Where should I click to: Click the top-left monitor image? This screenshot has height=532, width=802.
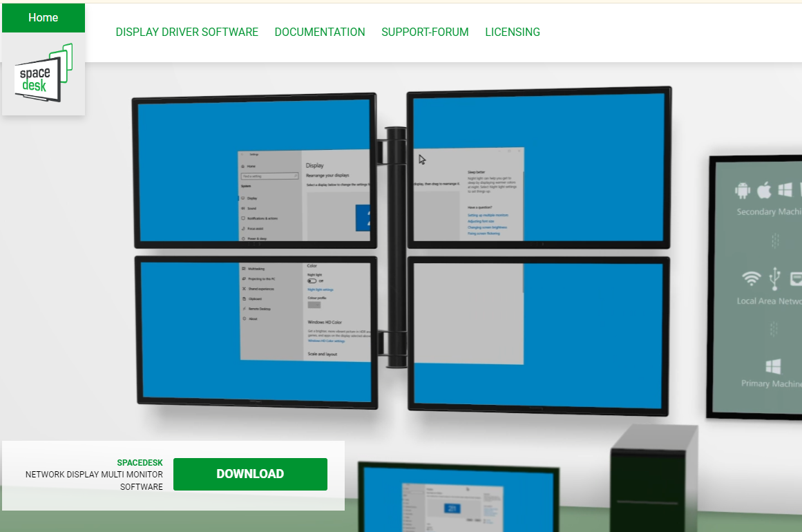click(255, 171)
